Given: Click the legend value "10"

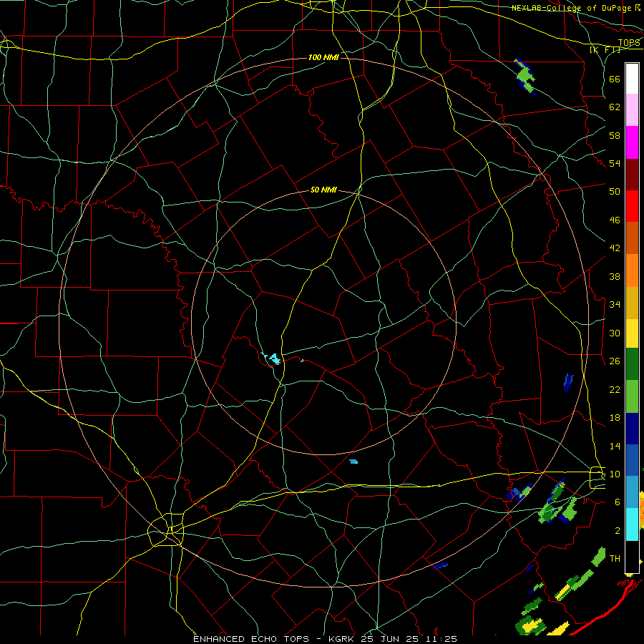Looking at the screenshot, I should [x=615, y=474].
